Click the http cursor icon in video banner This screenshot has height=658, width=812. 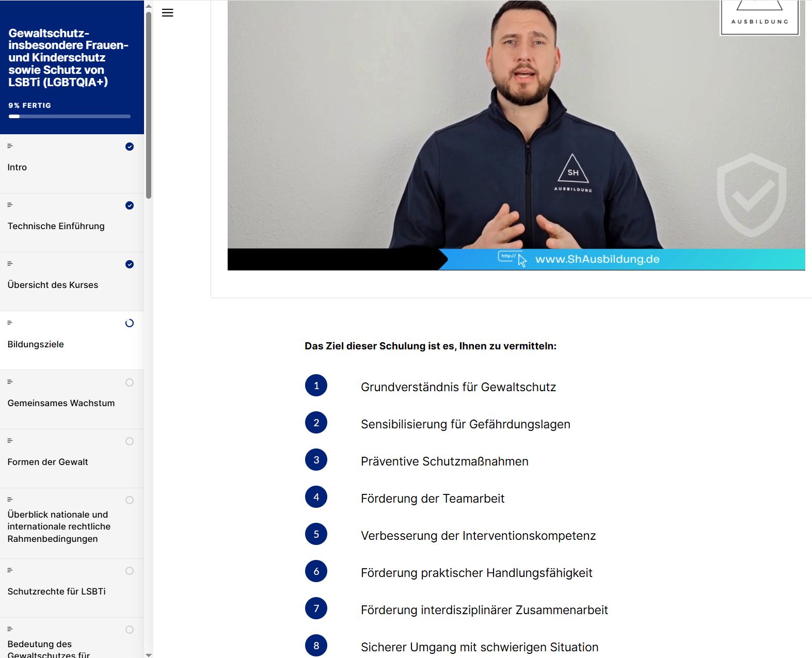click(x=512, y=258)
